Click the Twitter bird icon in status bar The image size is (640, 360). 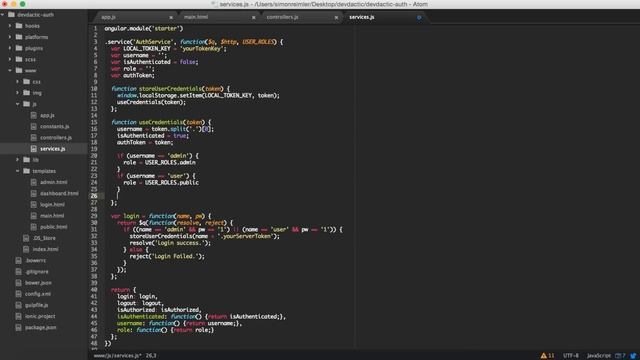(633, 356)
